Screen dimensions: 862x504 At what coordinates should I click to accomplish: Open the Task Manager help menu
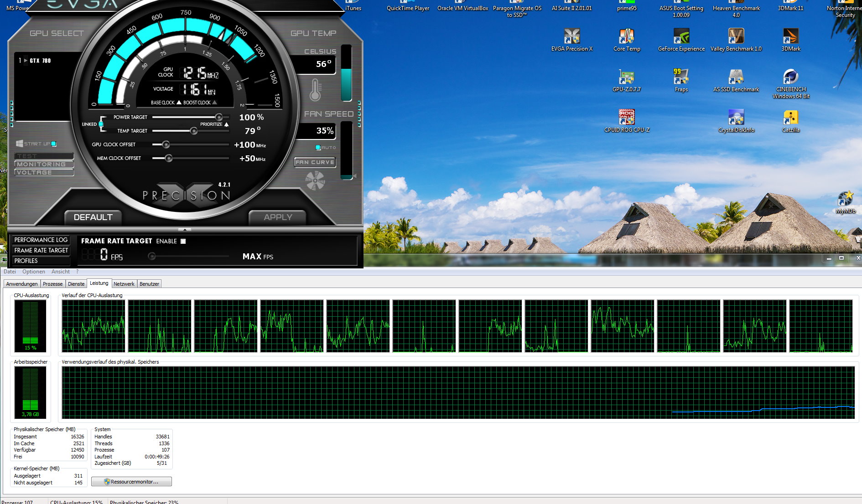coord(78,272)
